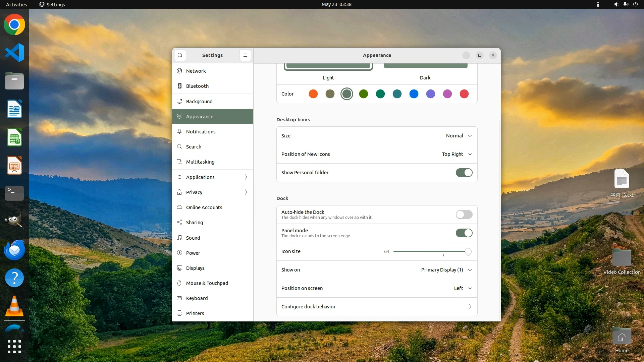Enable Auto-hide the Dock switch
This screenshot has width=644, height=362.
[x=464, y=215]
